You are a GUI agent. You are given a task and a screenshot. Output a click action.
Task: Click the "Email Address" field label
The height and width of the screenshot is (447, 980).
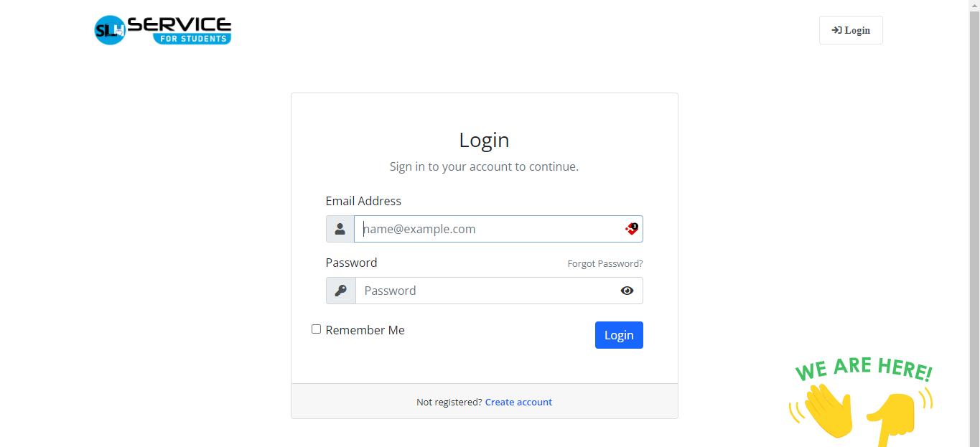pos(363,201)
